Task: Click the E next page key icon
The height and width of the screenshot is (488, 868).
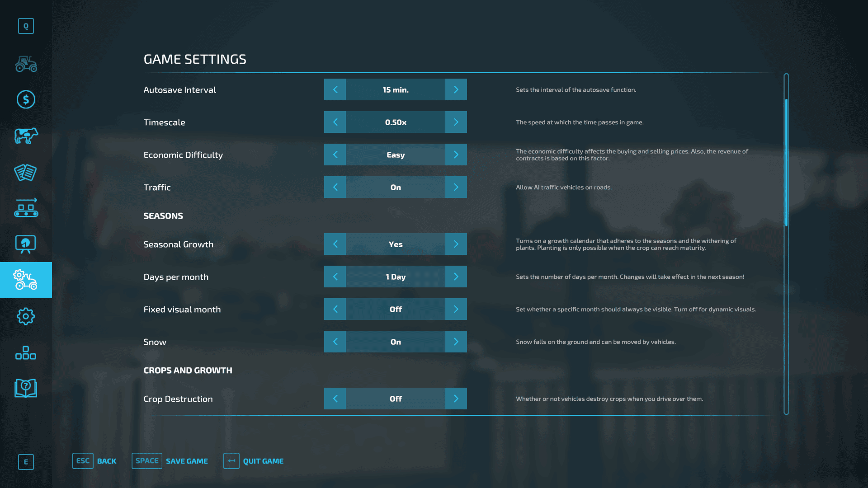Action: (26, 462)
